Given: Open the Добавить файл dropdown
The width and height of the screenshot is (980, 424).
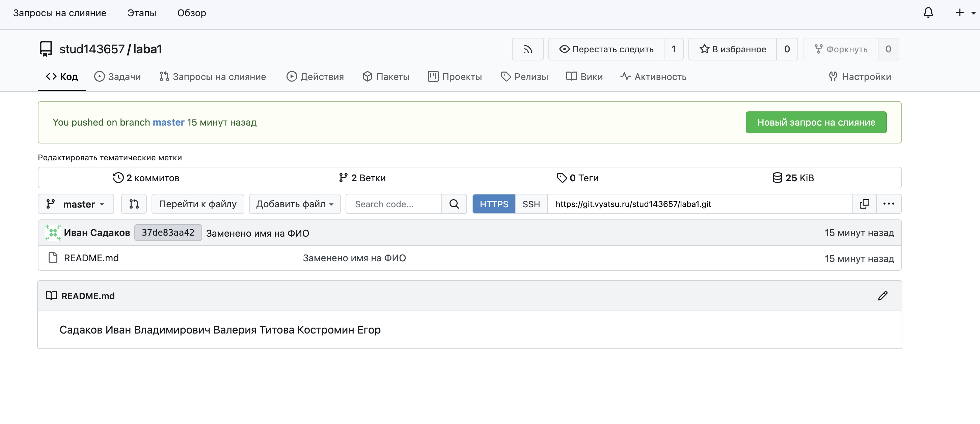Looking at the screenshot, I should tap(295, 204).
